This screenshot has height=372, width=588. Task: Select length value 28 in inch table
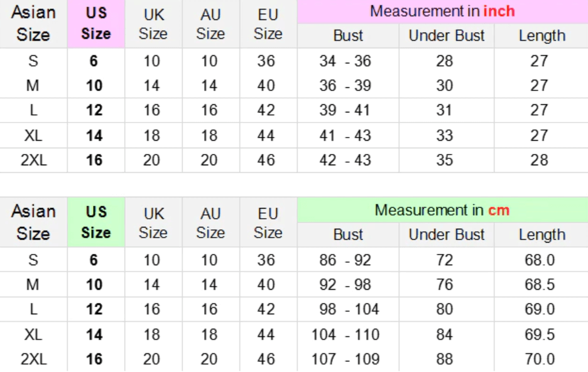tap(539, 160)
